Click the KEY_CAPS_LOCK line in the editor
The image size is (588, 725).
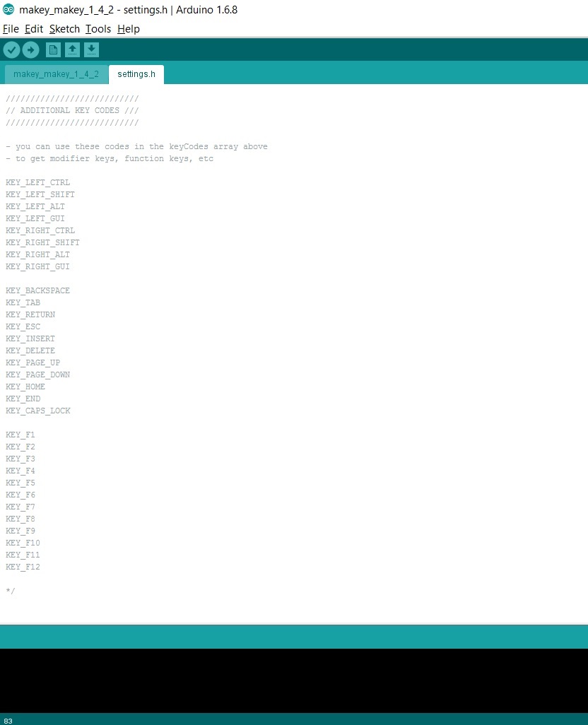tap(38, 411)
